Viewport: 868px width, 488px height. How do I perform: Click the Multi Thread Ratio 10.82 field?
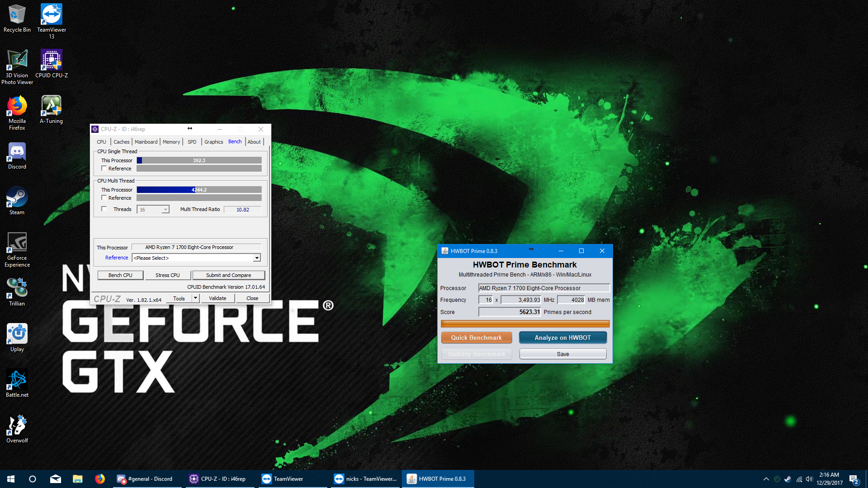pyautogui.click(x=243, y=210)
